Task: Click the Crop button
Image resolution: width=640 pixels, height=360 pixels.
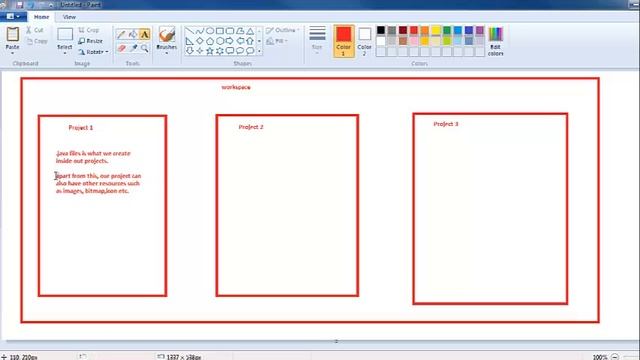Action: [x=89, y=30]
